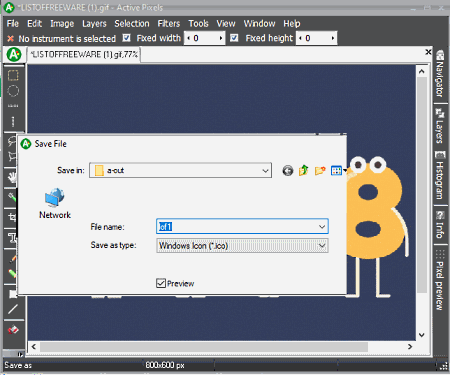Go back to previous folder in Save dialog
The width and height of the screenshot is (450, 375).
tap(288, 171)
